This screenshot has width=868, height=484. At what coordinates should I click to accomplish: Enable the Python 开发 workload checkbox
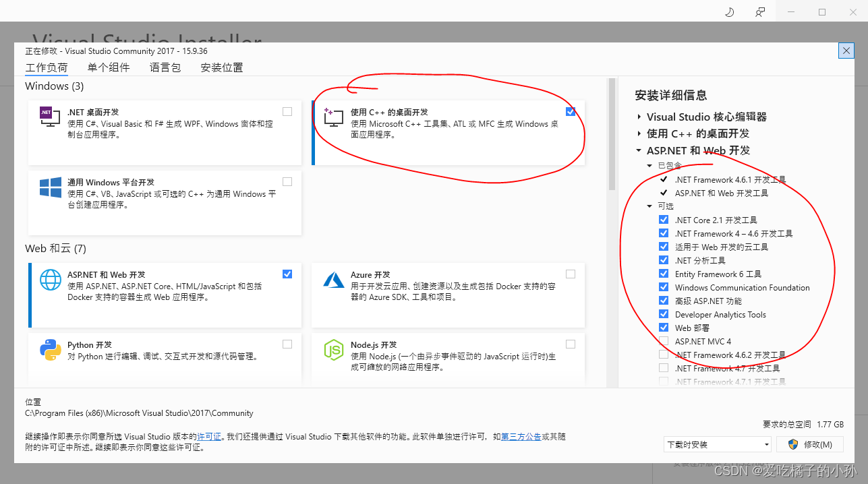287,344
